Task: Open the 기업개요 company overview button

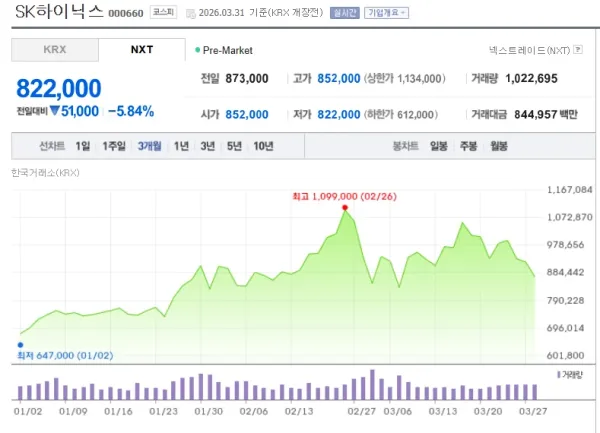Action: coord(386,13)
